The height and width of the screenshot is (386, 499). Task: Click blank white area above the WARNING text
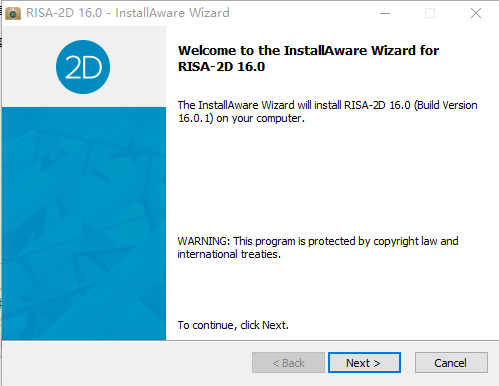[327, 180]
